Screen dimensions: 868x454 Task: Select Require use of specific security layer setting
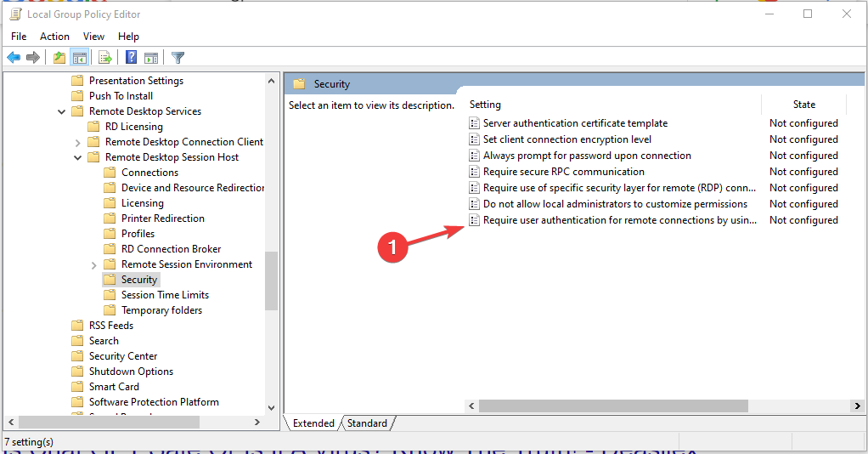[x=619, y=188]
